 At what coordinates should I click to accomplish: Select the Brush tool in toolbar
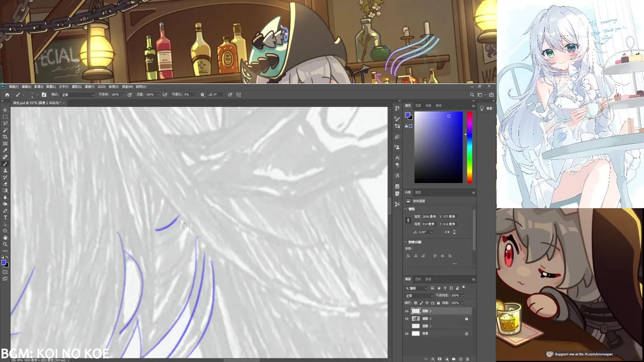pos(6,164)
